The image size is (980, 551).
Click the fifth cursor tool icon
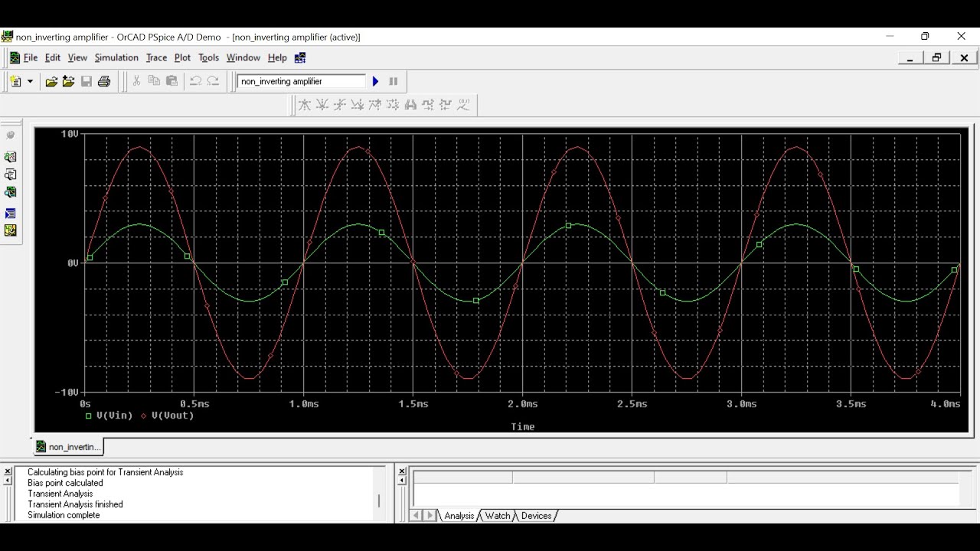(375, 105)
